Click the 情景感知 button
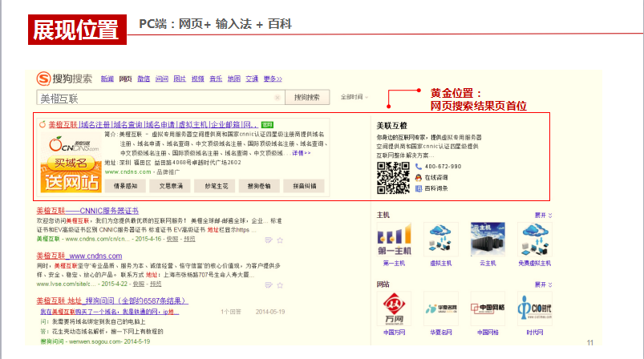The height and width of the screenshot is (359, 644). (x=126, y=186)
